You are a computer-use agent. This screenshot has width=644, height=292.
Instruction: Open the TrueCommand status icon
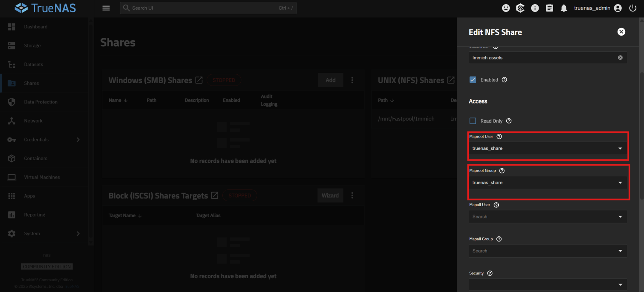point(520,8)
